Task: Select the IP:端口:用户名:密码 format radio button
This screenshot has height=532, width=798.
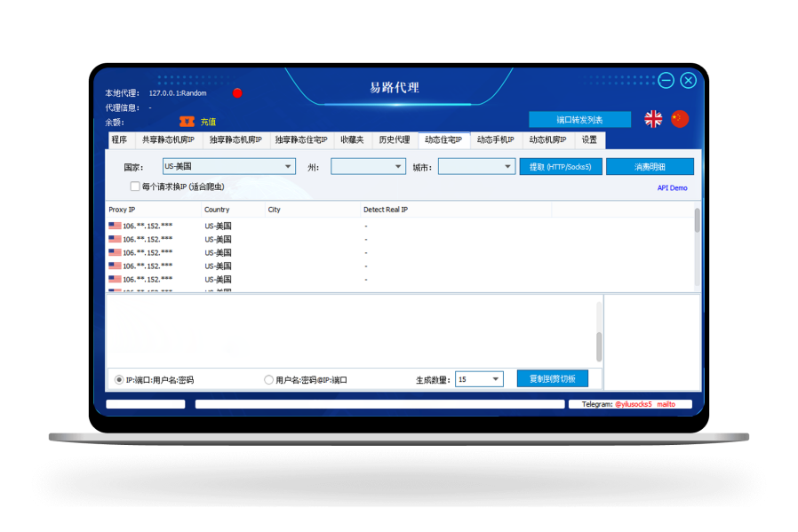Action: pos(119,380)
